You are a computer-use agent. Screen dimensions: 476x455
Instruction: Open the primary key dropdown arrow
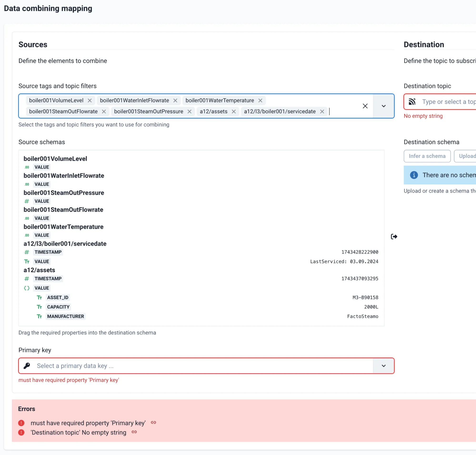tap(384, 366)
